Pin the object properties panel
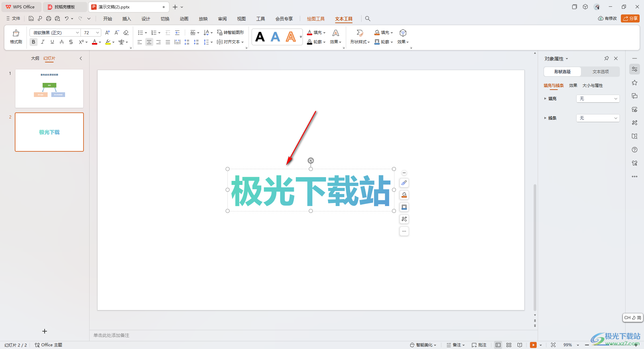644x349 pixels. coord(606,58)
